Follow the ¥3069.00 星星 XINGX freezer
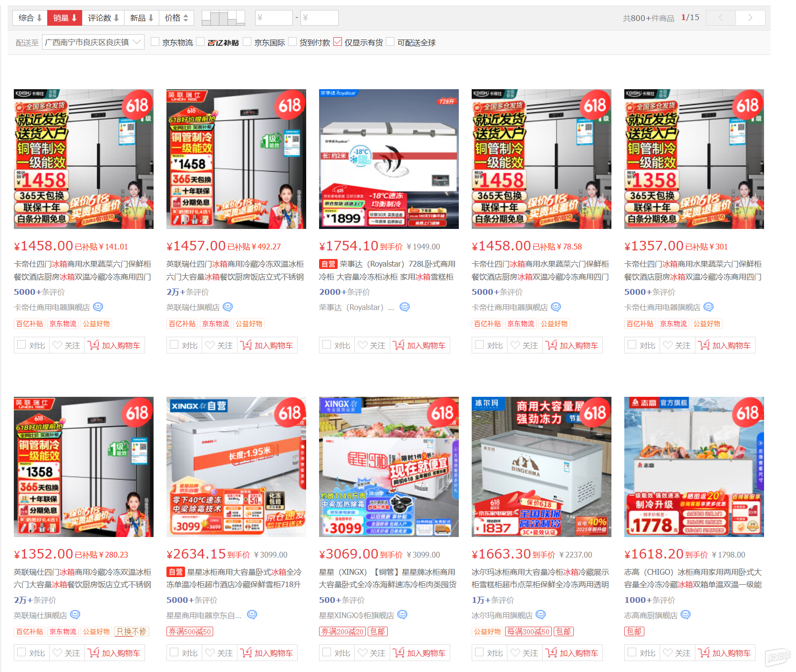 [363, 652]
